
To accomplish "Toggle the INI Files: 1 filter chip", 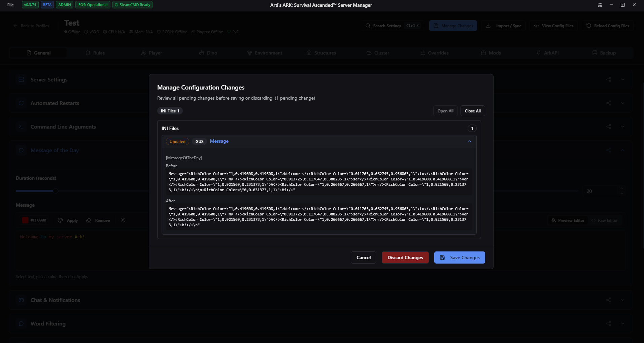I will point(170,111).
